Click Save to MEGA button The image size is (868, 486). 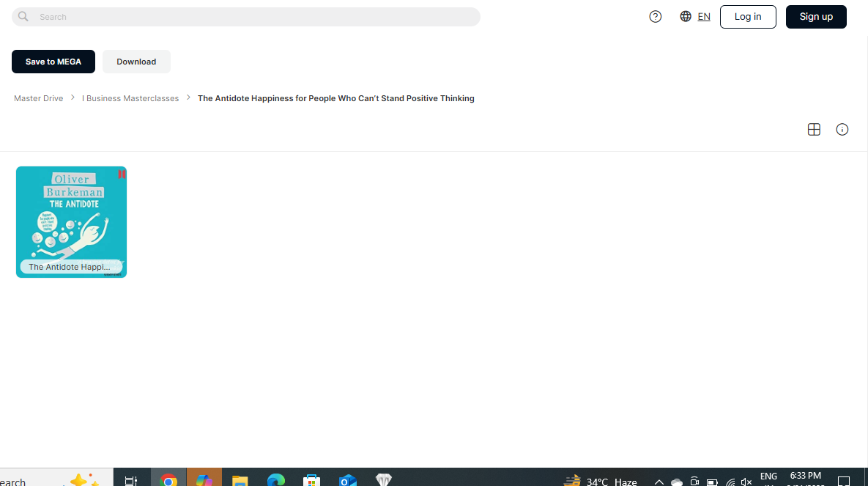(x=53, y=62)
